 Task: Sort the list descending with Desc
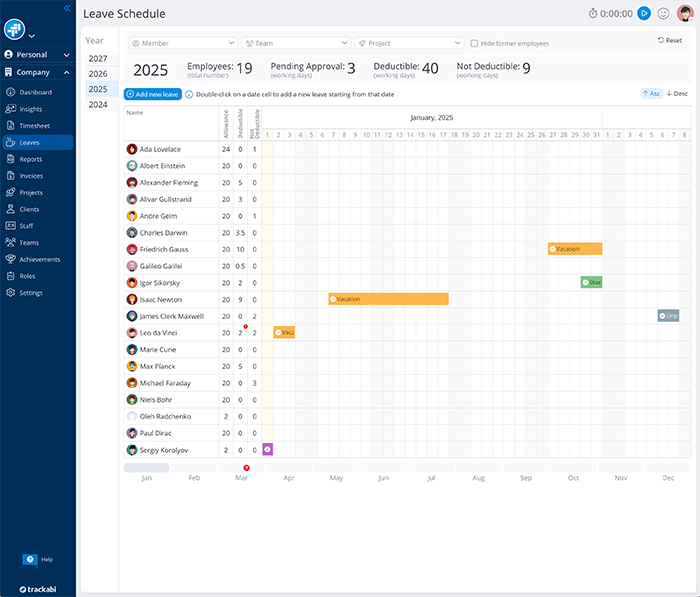click(x=677, y=93)
